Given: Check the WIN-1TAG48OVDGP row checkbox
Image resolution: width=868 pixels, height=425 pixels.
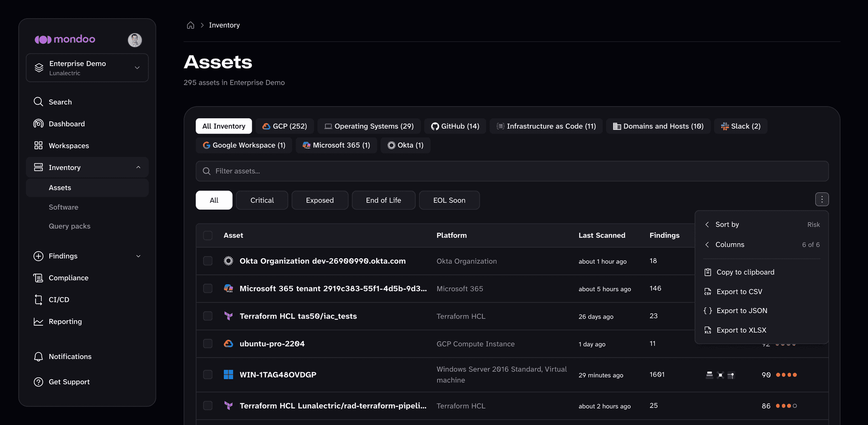Looking at the screenshot, I should click(208, 375).
